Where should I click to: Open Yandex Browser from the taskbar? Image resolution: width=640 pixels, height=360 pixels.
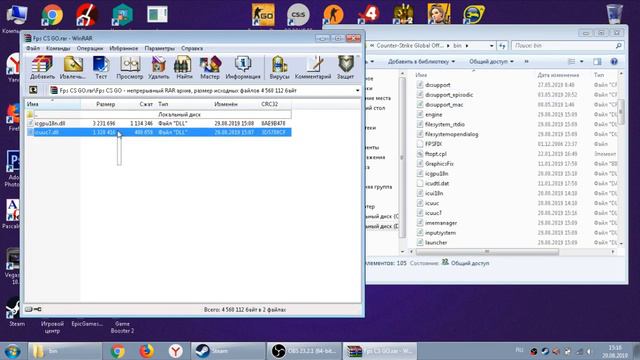pos(176,351)
